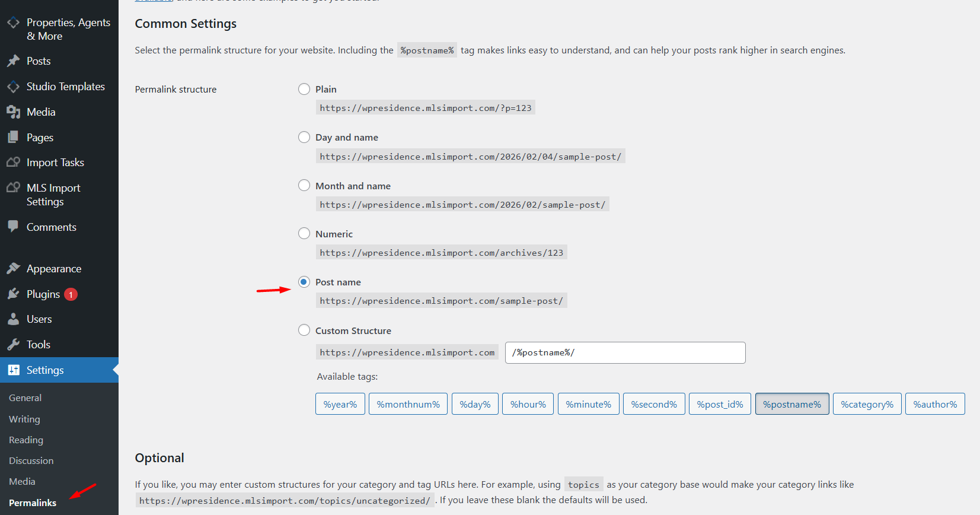Open Appearance via its brush icon

tap(13, 269)
